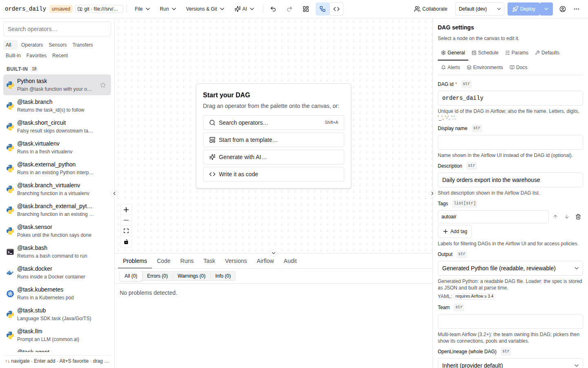
Task: Click the Team input field
Action: (510, 321)
